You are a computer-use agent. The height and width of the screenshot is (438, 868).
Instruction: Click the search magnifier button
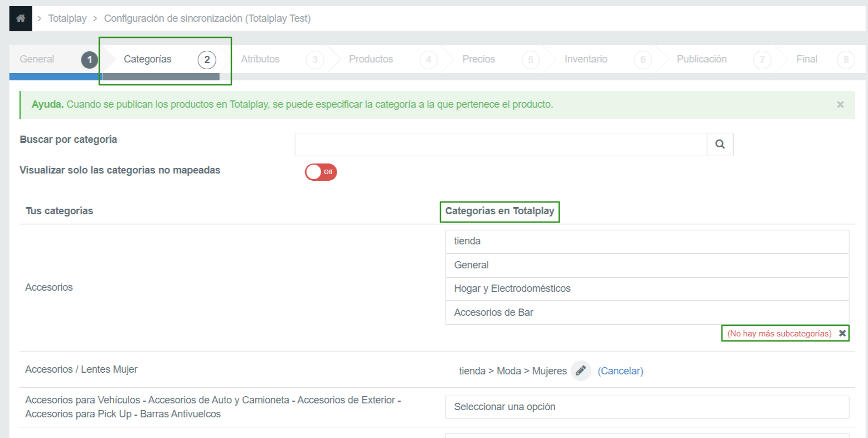tap(720, 145)
